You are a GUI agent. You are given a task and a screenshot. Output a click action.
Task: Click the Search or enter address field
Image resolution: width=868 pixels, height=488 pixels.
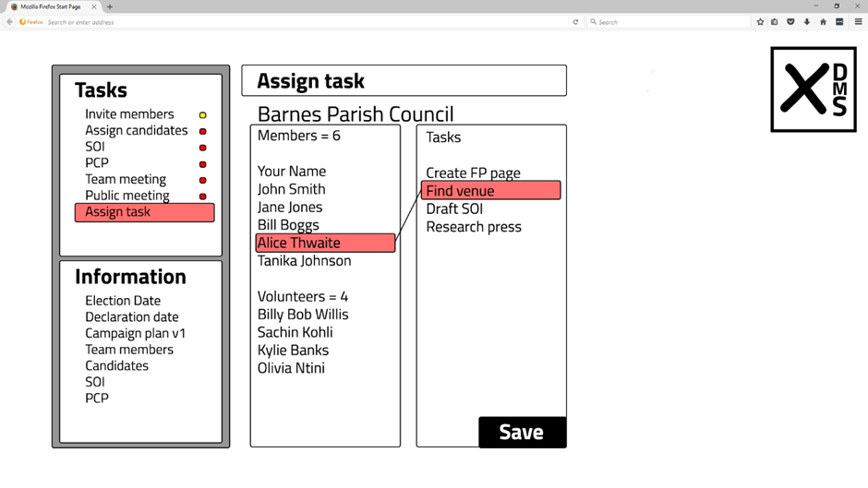305,22
